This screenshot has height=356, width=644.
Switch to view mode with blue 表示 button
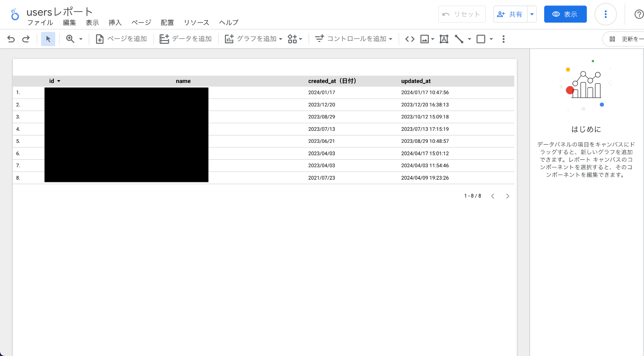565,14
